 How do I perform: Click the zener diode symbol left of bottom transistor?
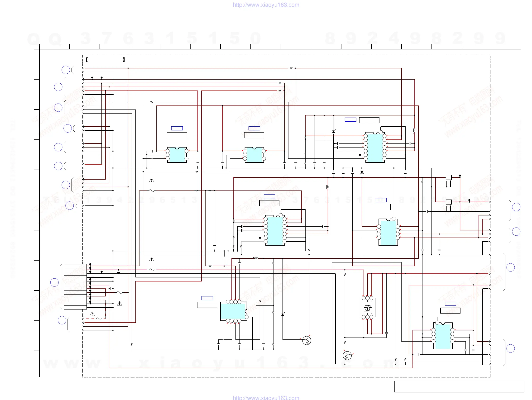pyautogui.click(x=283, y=314)
